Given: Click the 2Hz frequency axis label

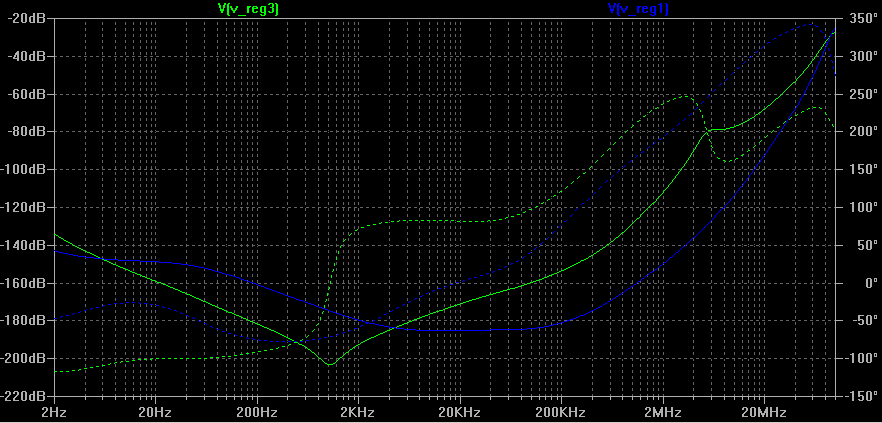Looking at the screenshot, I should [55, 413].
